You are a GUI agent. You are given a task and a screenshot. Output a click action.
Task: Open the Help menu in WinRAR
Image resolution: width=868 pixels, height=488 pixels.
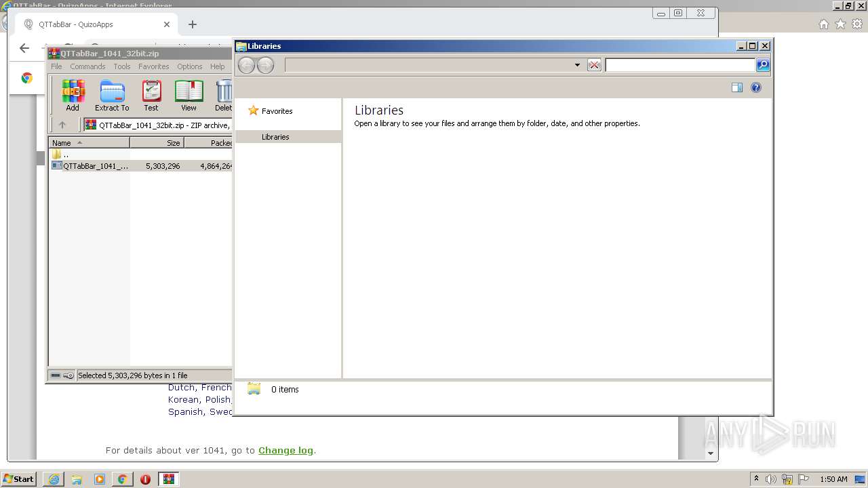point(217,66)
